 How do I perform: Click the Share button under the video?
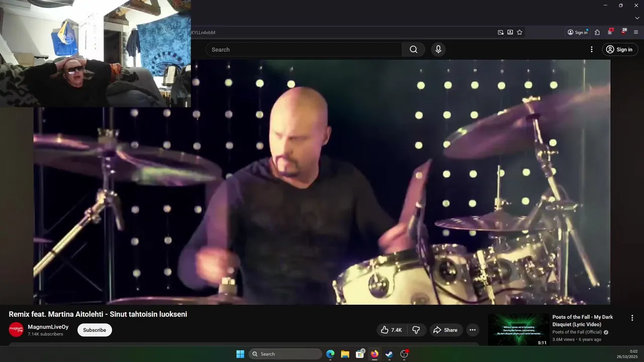pos(445,330)
